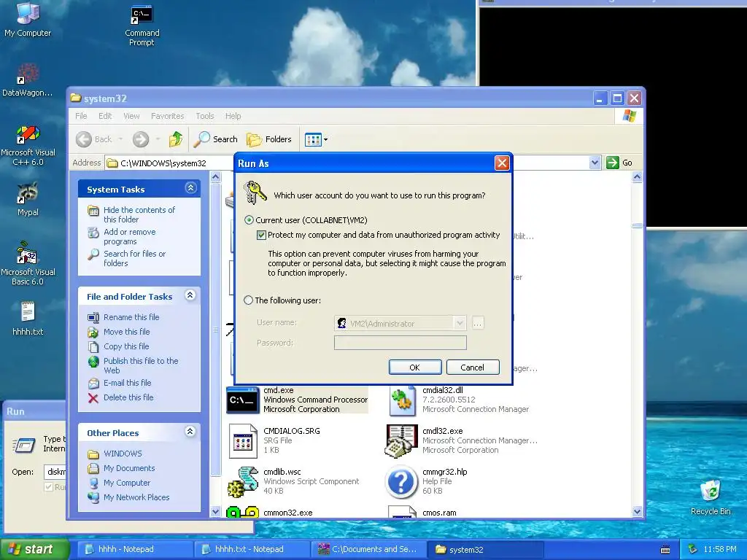
Task: Click the browse (...) button for user name
Action: click(477, 323)
